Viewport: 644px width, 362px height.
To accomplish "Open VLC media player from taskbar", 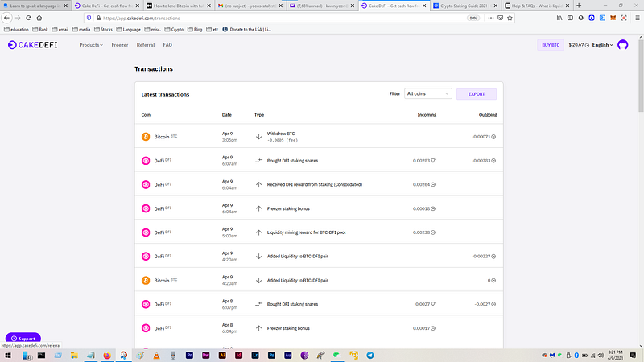I will tap(156, 355).
